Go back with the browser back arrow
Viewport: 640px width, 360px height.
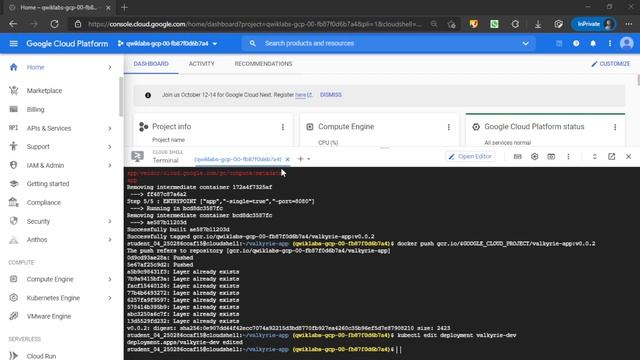13,24
